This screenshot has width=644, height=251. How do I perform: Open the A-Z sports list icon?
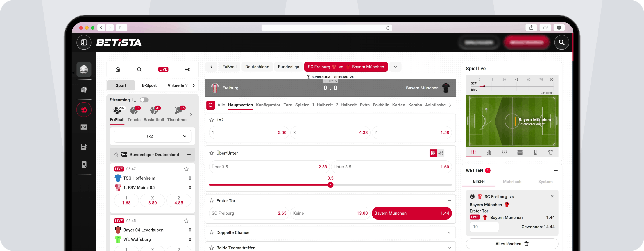[187, 69]
